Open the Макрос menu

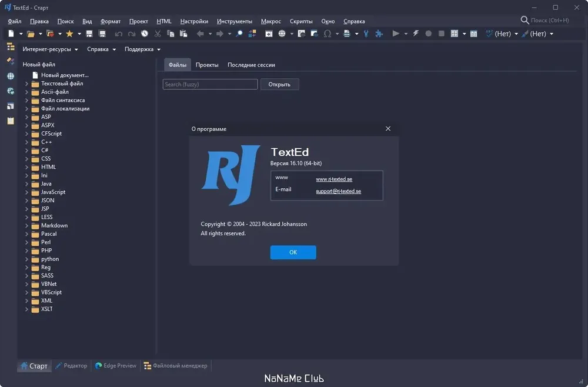point(270,21)
